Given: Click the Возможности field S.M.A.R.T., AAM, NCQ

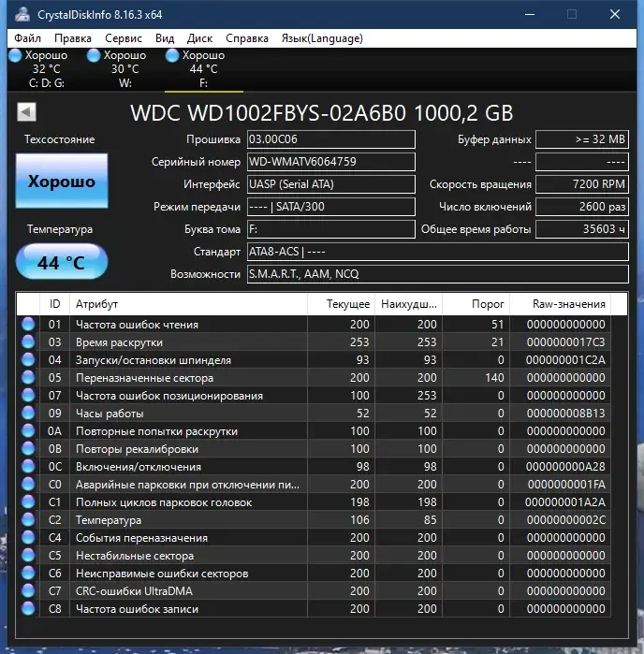Looking at the screenshot, I should [x=438, y=274].
